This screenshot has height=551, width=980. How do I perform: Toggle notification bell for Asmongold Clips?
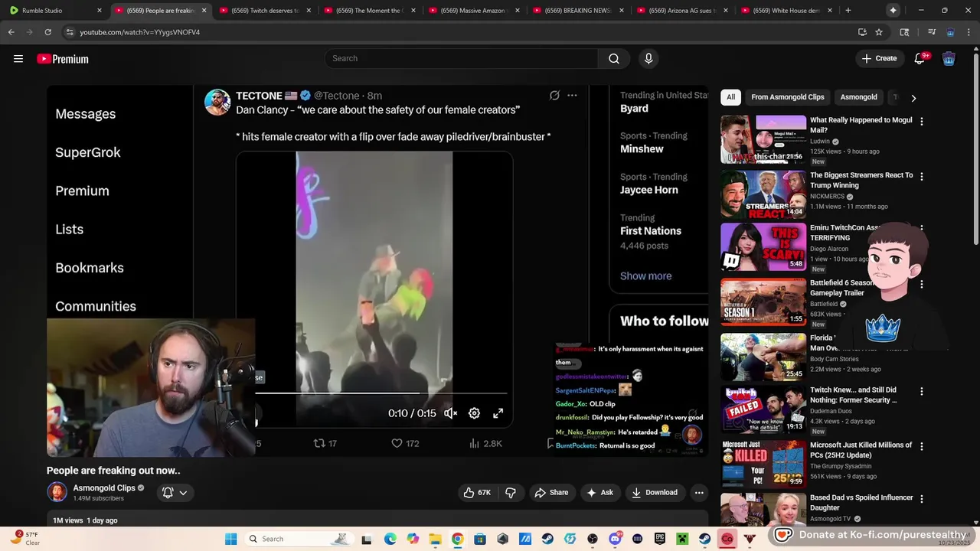168,493
